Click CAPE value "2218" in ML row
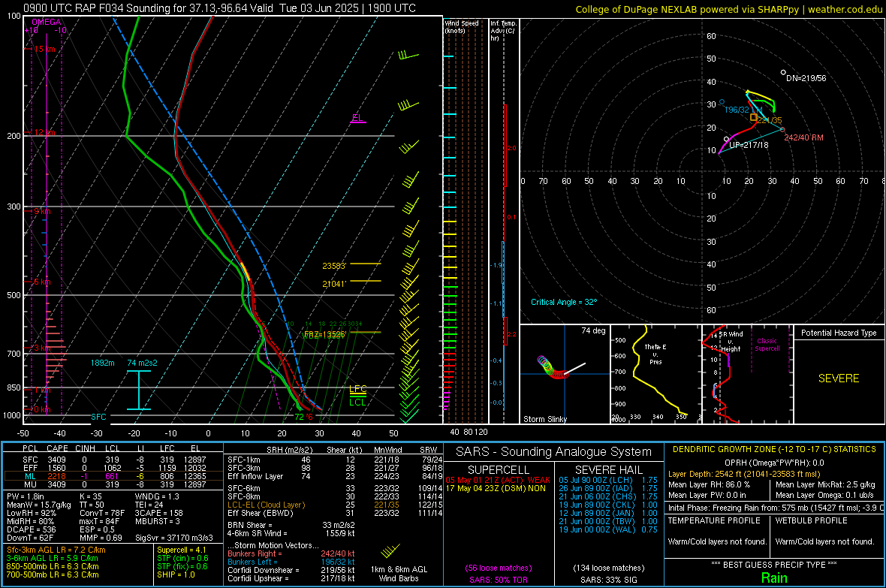The height and width of the screenshot is (588, 886). (x=56, y=477)
